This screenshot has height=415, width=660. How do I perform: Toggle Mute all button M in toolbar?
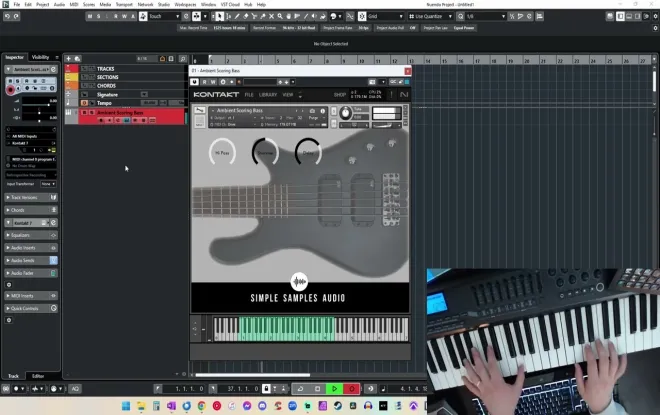tap(90, 16)
